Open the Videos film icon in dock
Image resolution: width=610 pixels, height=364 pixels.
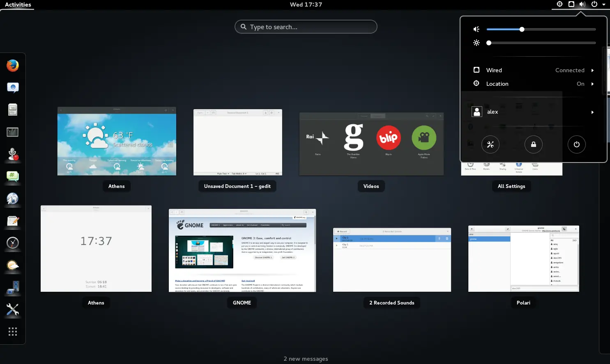(13, 287)
